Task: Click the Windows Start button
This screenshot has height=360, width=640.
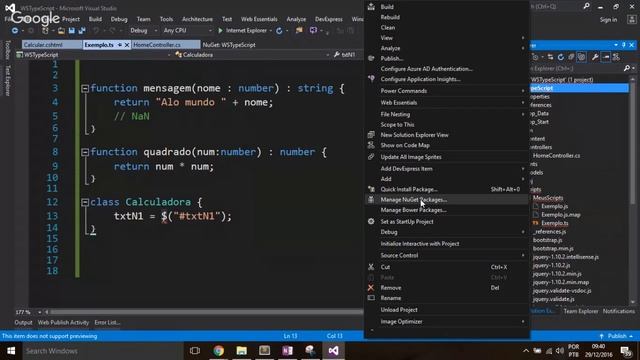Action: pyautogui.click(x=11, y=351)
